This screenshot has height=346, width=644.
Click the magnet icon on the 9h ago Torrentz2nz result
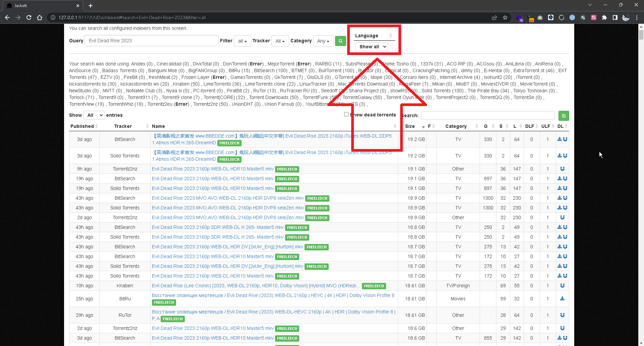click(x=563, y=169)
